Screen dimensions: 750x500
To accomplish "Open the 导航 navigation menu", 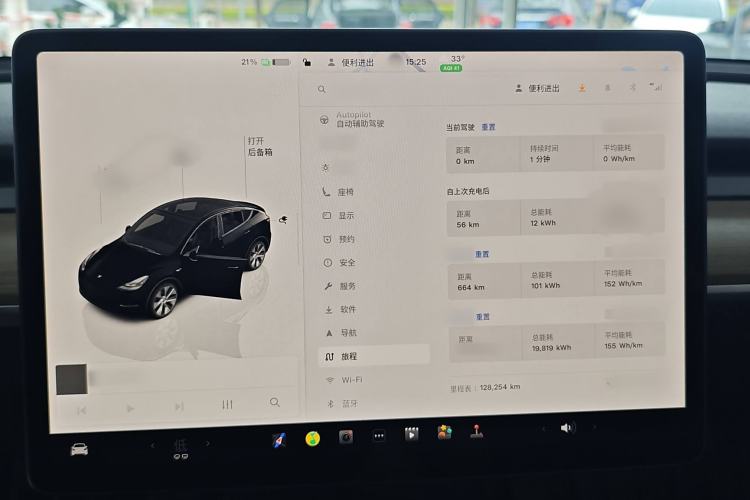I will click(342, 333).
